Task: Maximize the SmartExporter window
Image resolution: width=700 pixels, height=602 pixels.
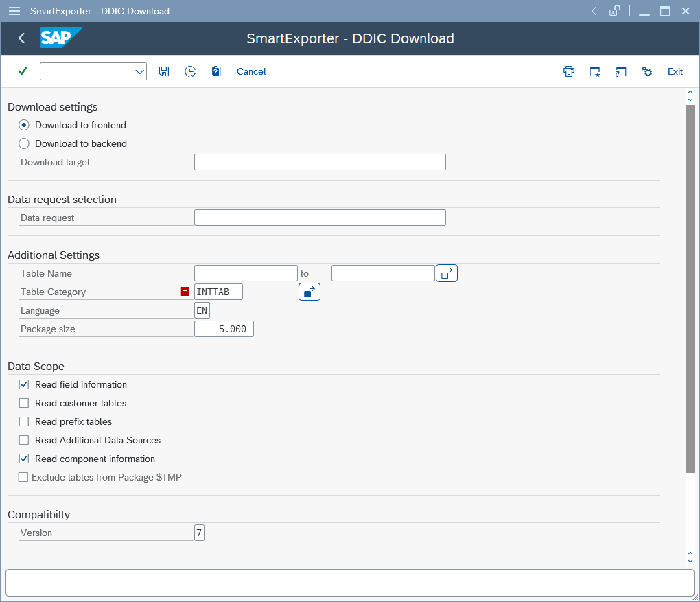Action: (665, 11)
